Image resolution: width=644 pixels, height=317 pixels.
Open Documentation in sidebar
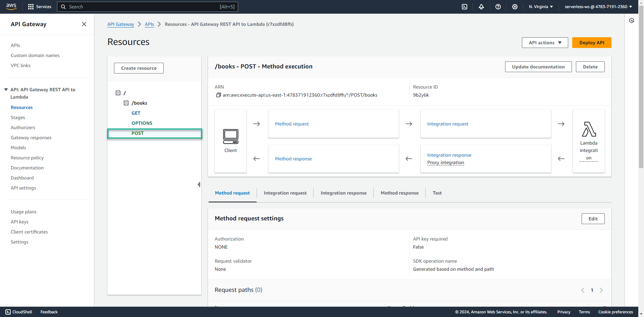click(x=27, y=168)
